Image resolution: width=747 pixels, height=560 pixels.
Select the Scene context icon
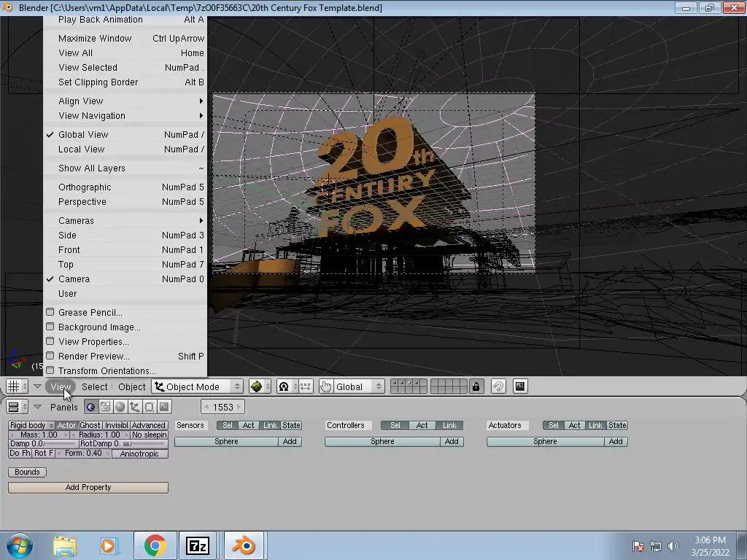coord(164,407)
